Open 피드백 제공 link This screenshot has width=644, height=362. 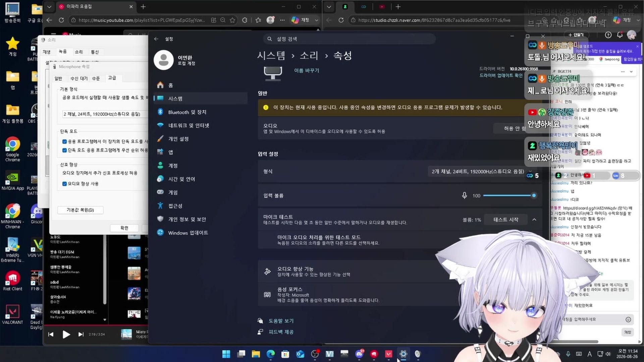[x=281, y=332]
